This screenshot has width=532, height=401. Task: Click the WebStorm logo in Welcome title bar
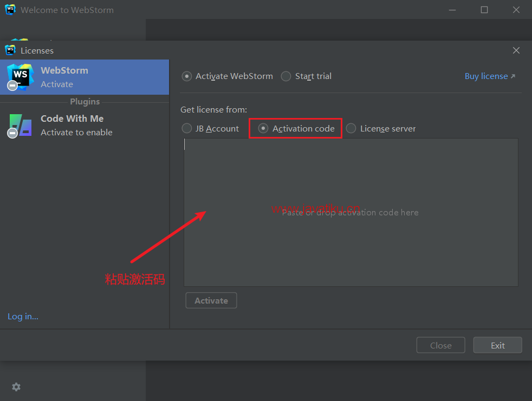[x=10, y=10]
